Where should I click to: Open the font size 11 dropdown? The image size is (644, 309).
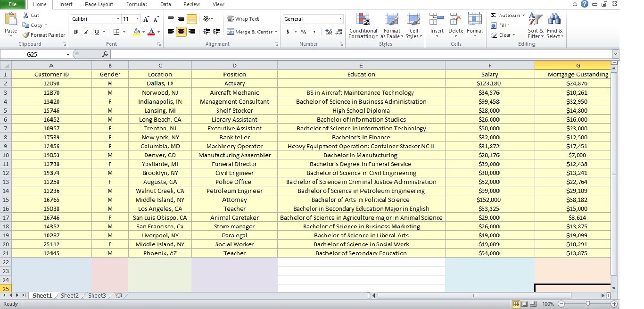[x=138, y=19]
